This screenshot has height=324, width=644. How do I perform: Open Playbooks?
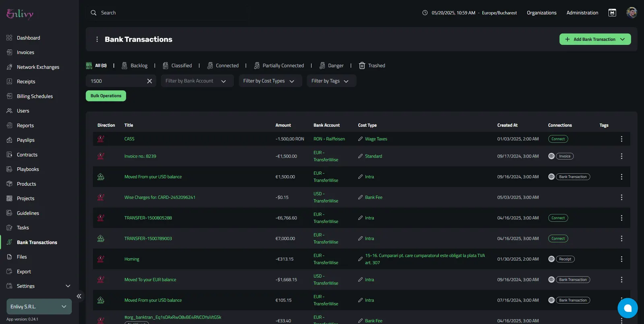[x=28, y=169]
